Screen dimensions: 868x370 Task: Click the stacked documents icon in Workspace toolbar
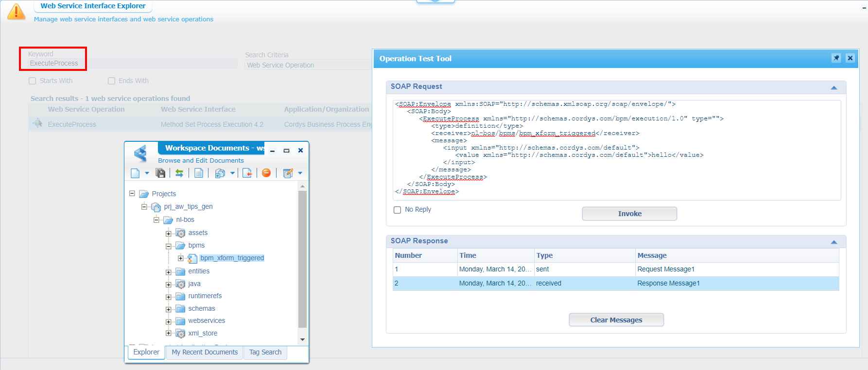[220, 173]
